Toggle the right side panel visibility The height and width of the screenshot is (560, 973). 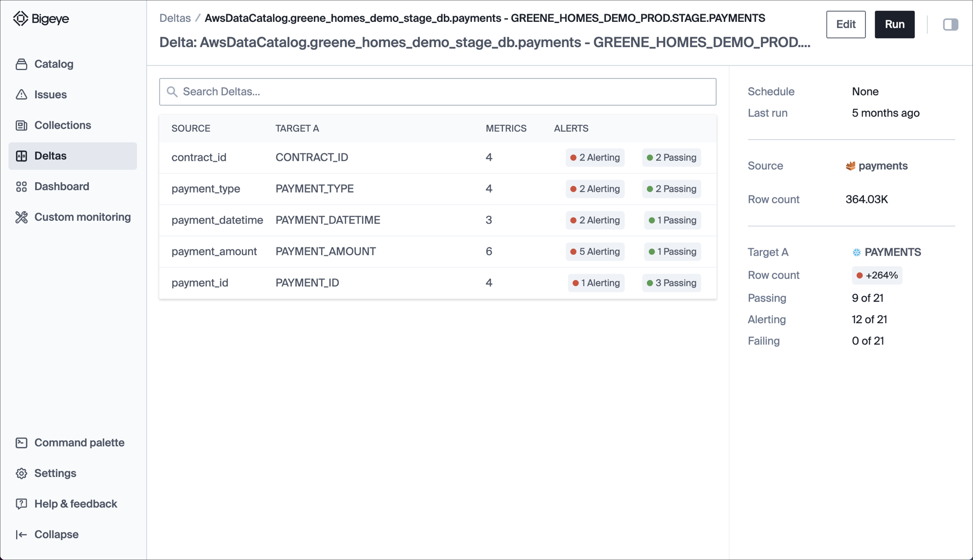click(x=950, y=24)
